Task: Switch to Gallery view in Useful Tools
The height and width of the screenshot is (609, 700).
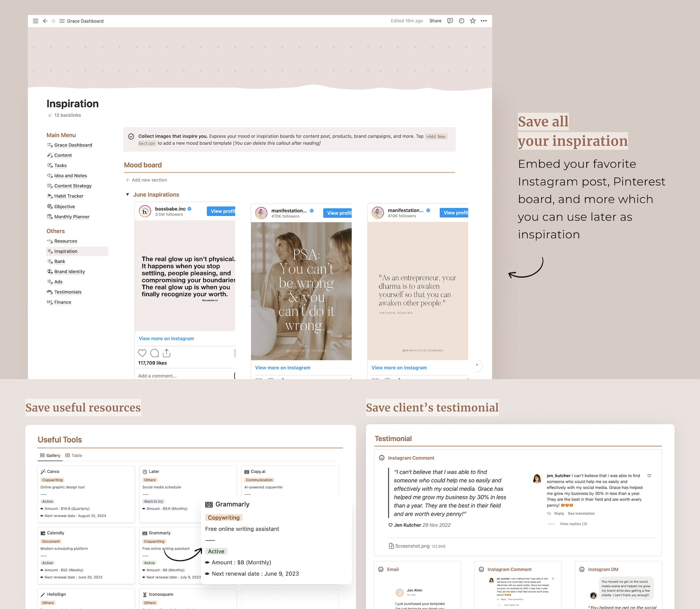Action: (50, 456)
